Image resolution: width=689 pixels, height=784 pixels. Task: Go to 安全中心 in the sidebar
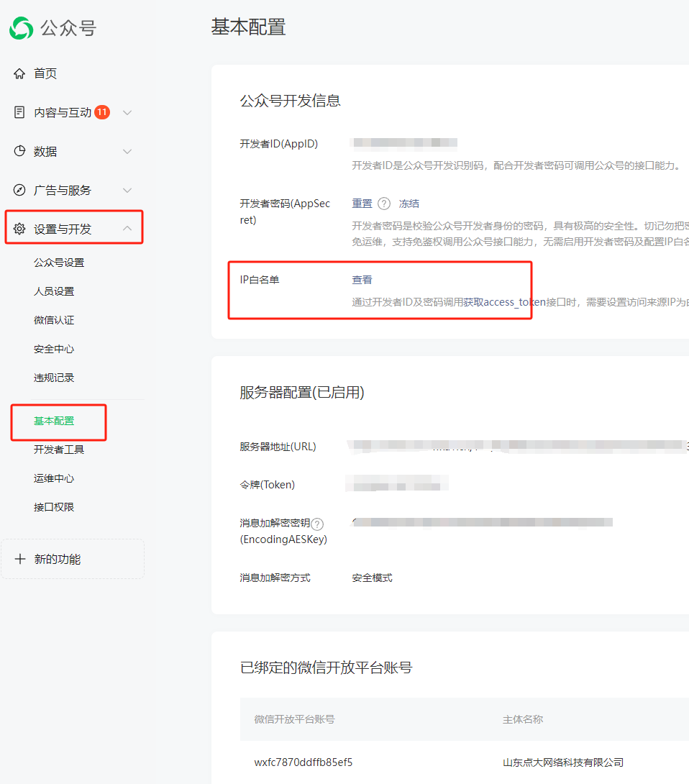point(54,349)
